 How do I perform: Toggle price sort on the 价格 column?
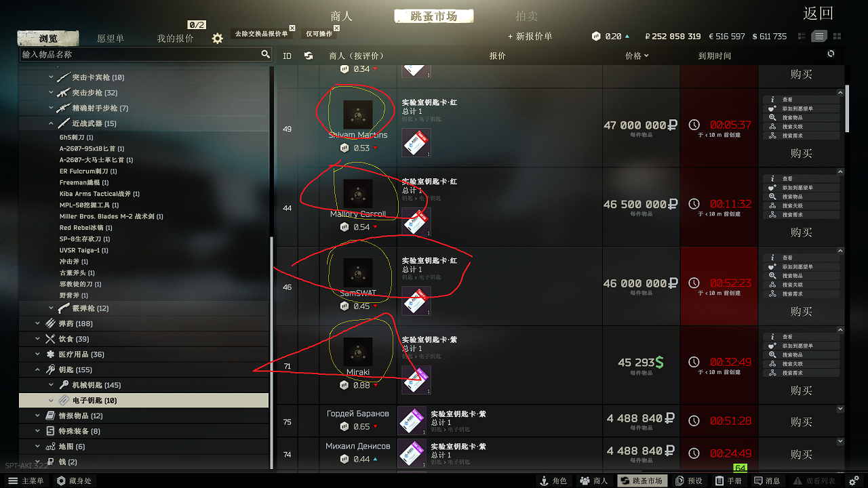(x=637, y=56)
